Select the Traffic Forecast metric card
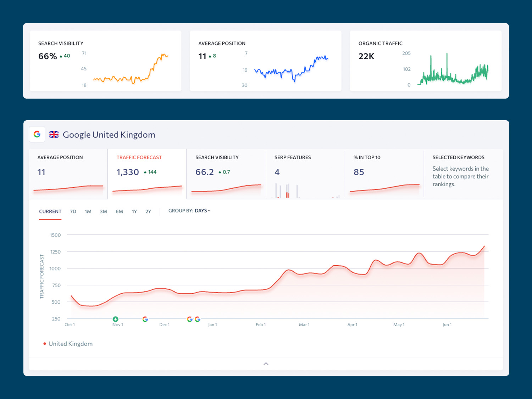This screenshot has width=532, height=399. pyautogui.click(x=147, y=174)
